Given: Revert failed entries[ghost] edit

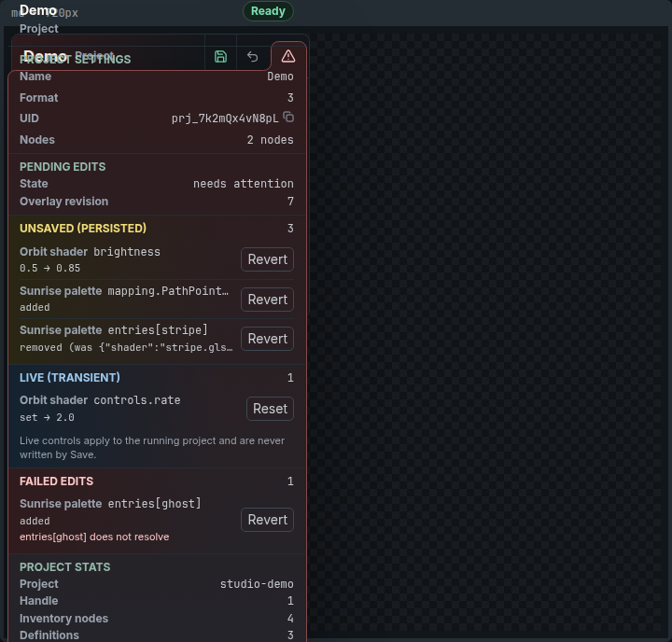Looking at the screenshot, I should [x=267, y=520].
